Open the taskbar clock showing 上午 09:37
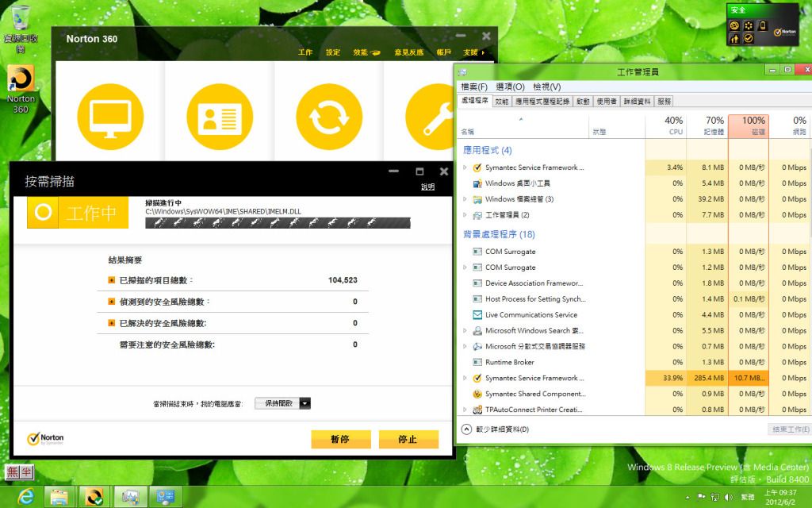 pos(780,497)
